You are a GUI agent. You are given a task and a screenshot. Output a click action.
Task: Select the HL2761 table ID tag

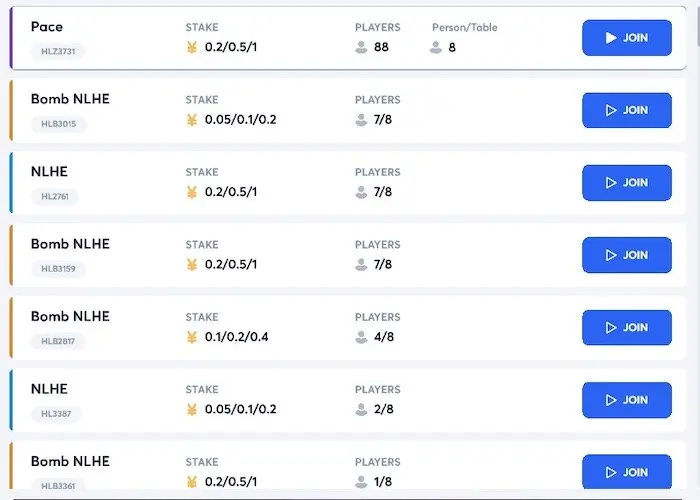point(55,196)
